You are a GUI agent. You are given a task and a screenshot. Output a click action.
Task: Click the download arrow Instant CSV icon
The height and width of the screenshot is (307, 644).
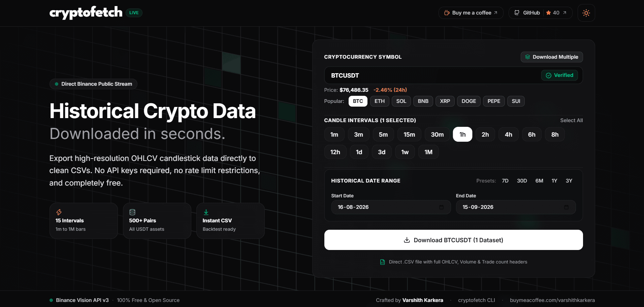206,212
